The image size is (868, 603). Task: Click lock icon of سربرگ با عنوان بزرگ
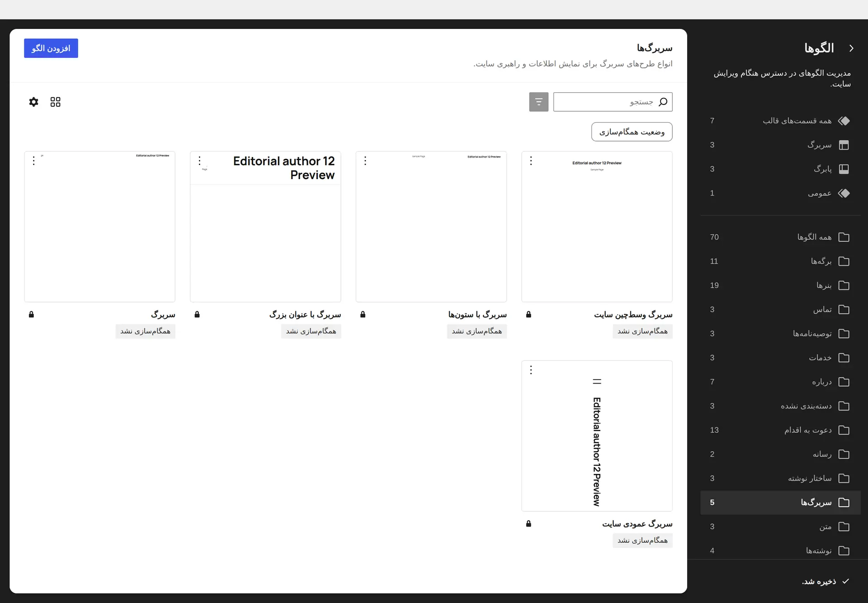point(197,314)
